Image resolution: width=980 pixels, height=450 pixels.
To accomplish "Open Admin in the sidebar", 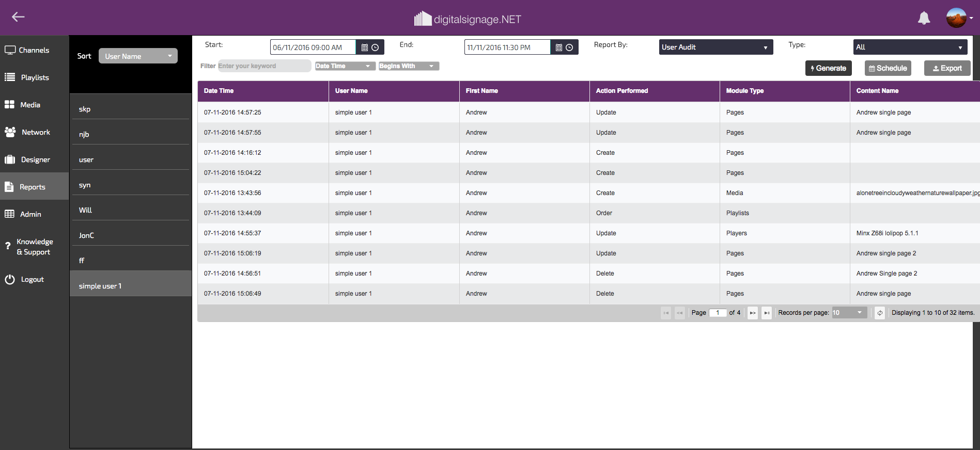I will tap(34, 214).
